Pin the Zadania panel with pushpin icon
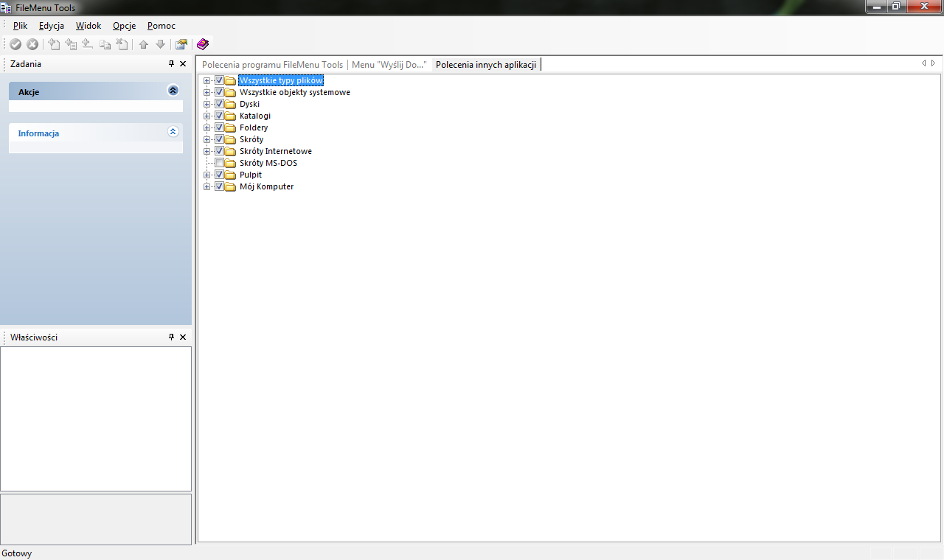This screenshot has width=944, height=560. pyautogui.click(x=172, y=64)
